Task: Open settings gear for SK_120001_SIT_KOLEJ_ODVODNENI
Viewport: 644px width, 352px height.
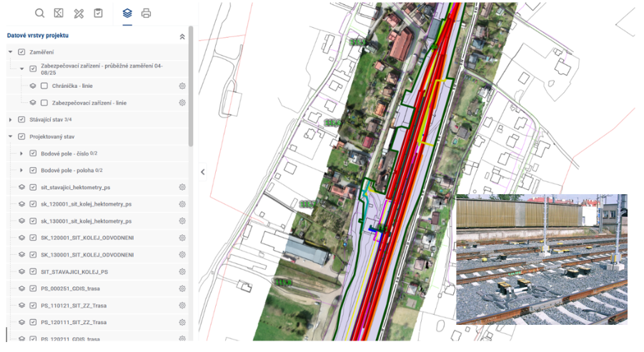Action: pos(182,238)
